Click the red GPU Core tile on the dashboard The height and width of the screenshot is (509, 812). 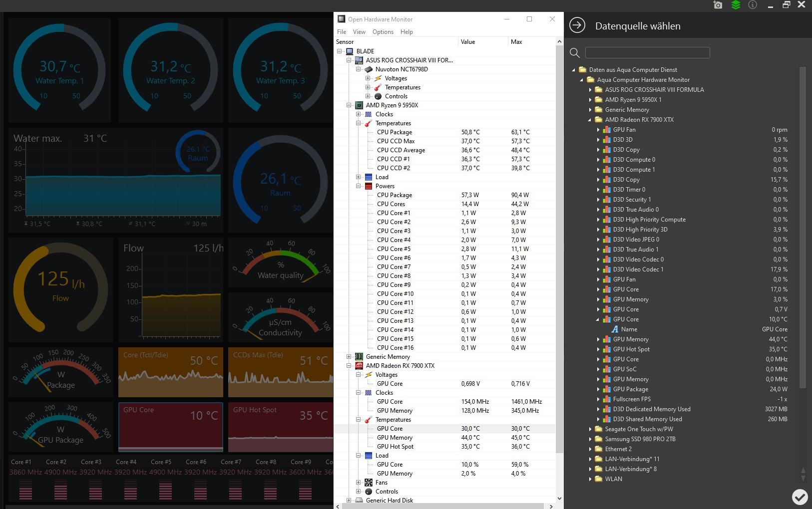pyautogui.click(x=171, y=427)
